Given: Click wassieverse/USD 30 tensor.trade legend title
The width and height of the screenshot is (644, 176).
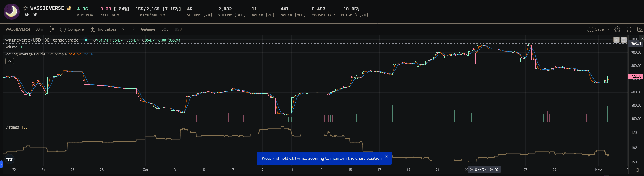Looking at the screenshot, I should (42, 40).
